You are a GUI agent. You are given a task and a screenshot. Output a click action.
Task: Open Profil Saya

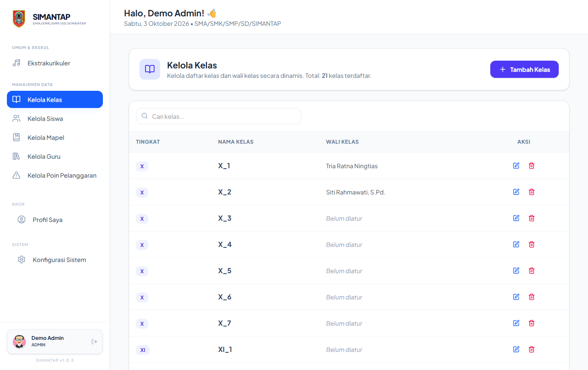(x=55, y=219)
